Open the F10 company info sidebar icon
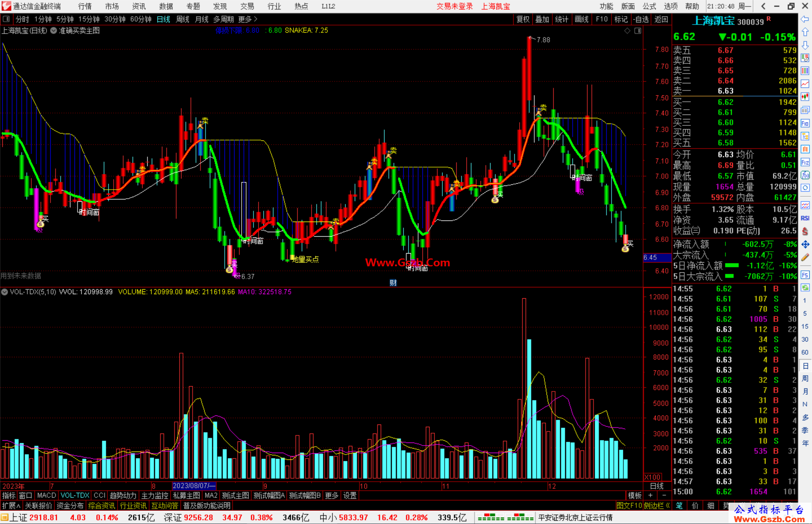The image size is (812, 524). pos(805,123)
